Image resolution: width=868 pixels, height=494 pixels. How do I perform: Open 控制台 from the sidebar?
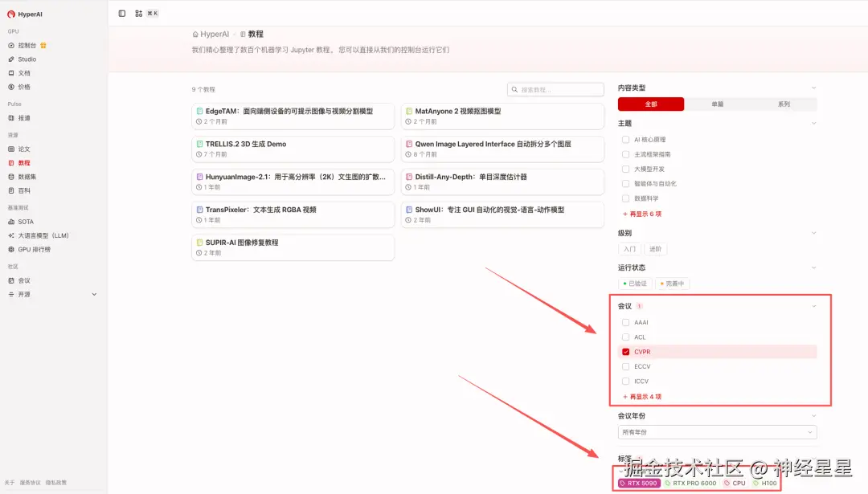[27, 45]
